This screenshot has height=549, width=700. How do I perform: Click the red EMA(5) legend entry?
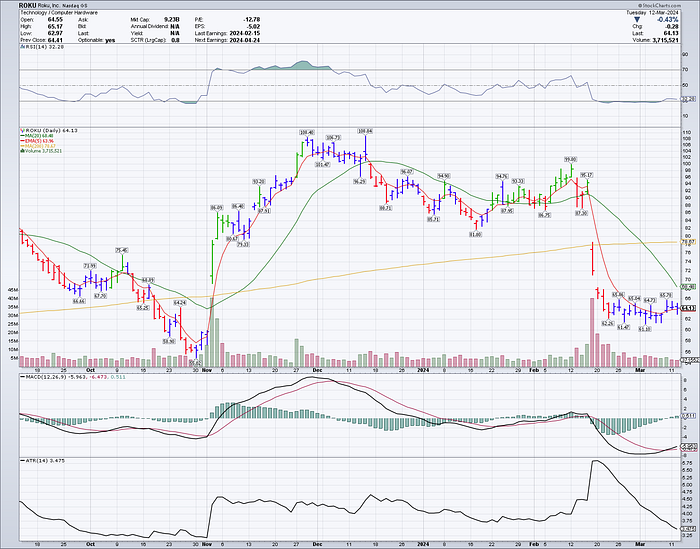[x=38, y=141]
